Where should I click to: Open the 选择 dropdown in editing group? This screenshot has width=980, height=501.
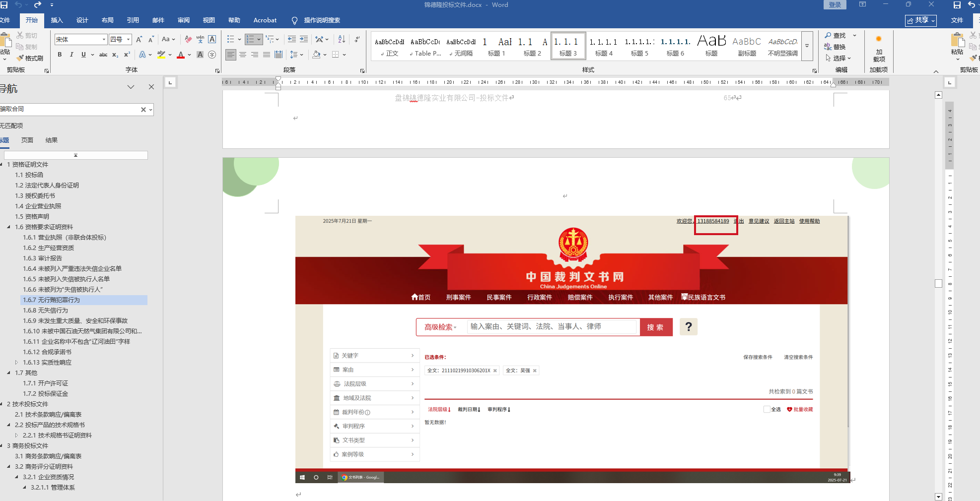pos(838,58)
